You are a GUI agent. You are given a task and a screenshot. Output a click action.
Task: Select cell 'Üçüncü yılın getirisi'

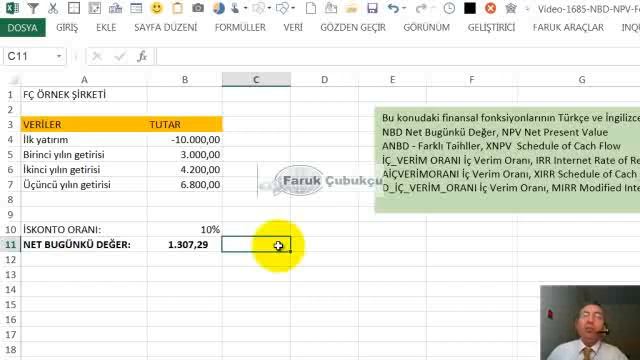pyautogui.click(x=84, y=184)
